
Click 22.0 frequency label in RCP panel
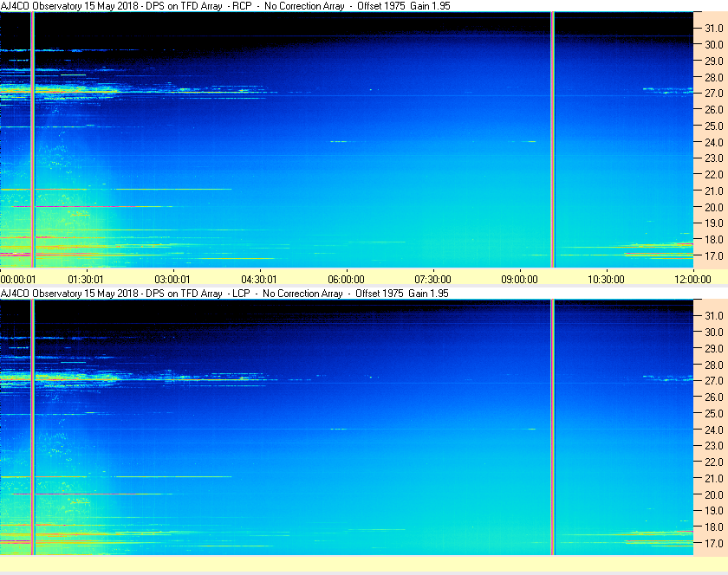(714, 175)
